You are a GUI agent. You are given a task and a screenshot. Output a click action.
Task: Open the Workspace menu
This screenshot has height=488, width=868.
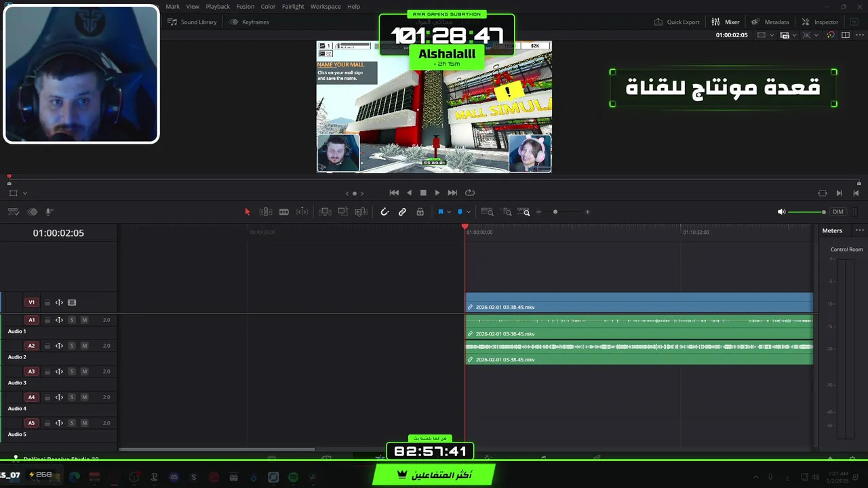pyautogui.click(x=325, y=6)
